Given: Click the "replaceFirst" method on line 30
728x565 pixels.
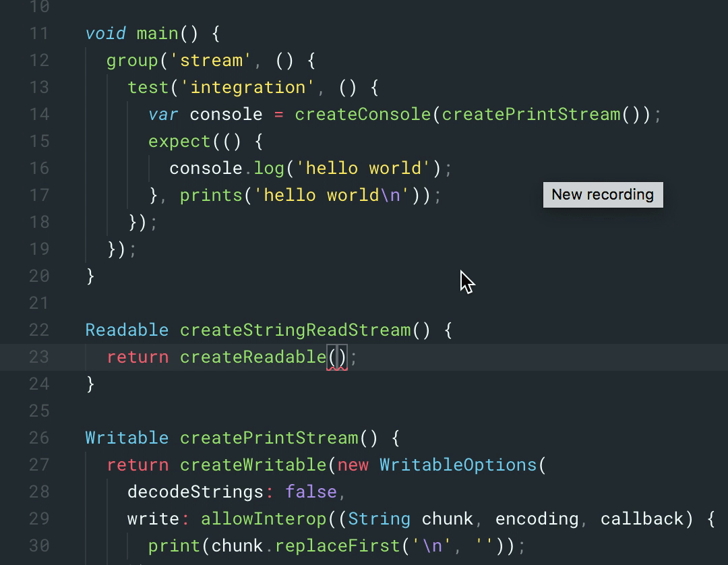Looking at the screenshot, I should 337,545.
